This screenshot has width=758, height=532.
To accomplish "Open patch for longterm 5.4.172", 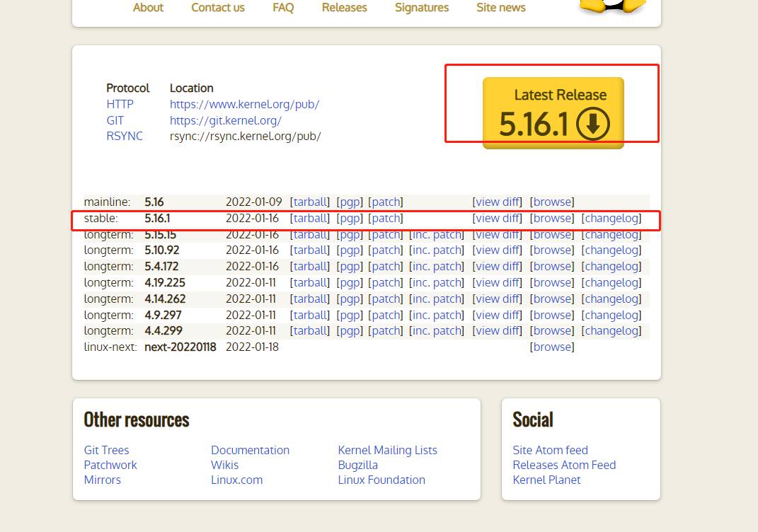I will [385, 267].
